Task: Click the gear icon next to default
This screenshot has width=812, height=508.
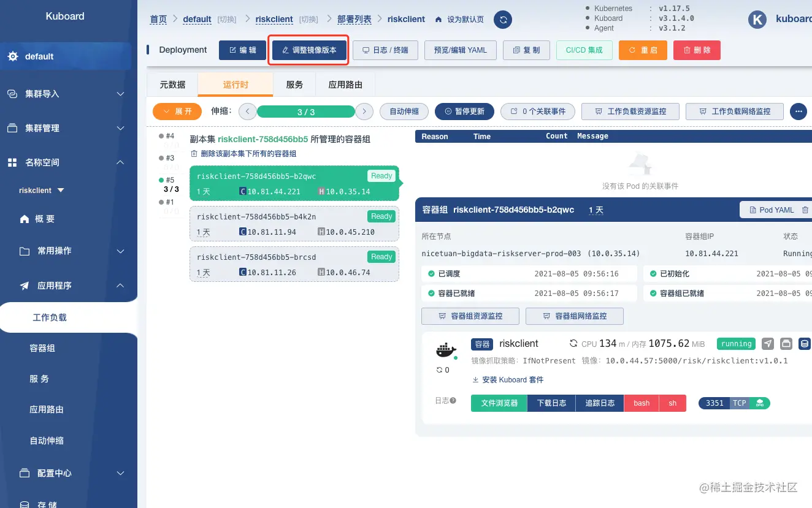Action: (x=13, y=56)
